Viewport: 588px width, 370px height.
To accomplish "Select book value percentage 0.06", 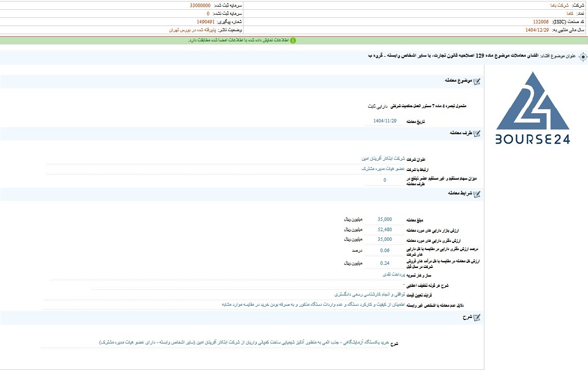I will pyautogui.click(x=385, y=251).
